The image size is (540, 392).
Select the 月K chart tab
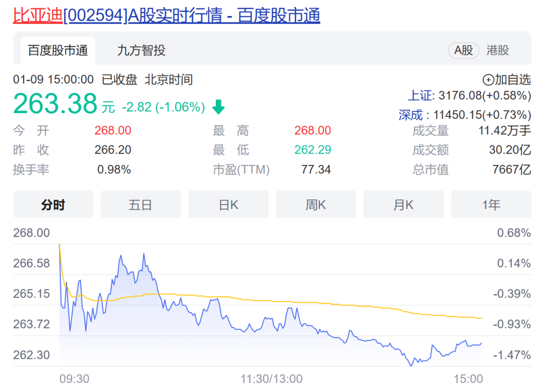coord(403,204)
